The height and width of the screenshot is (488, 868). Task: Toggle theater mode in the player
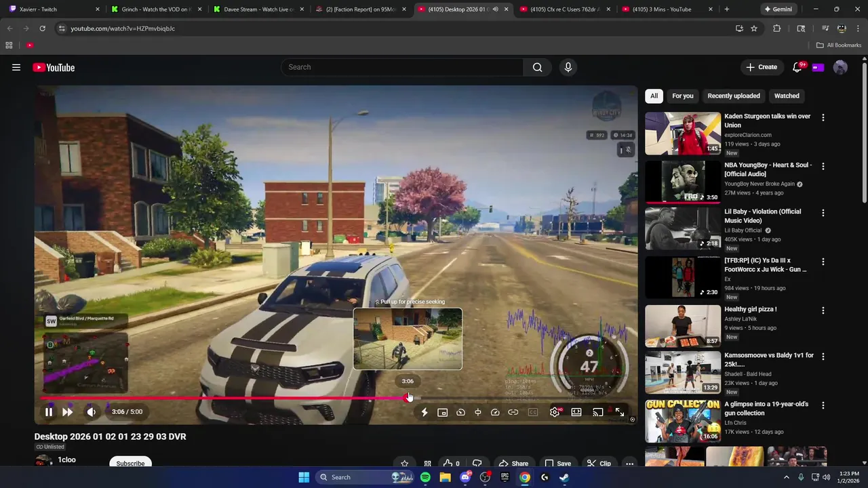click(x=576, y=412)
